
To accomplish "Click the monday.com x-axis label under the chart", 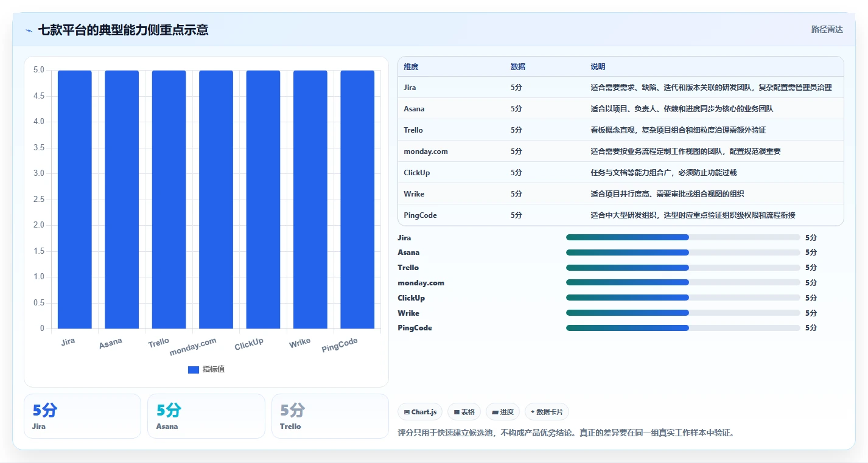I will click(x=193, y=347).
